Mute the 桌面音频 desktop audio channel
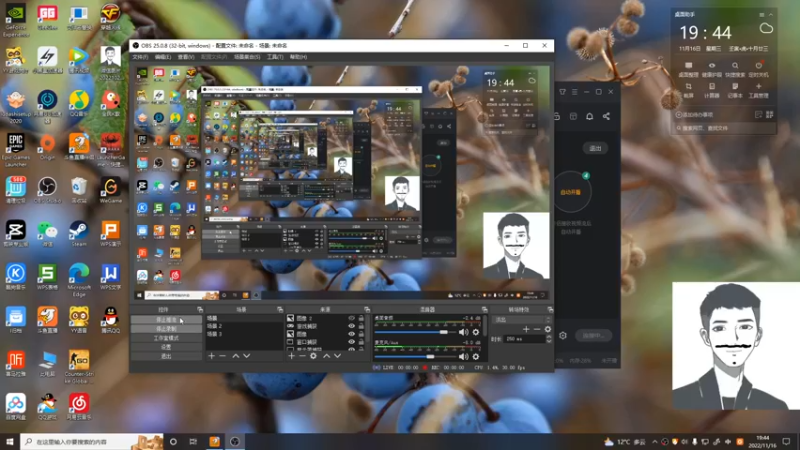The height and width of the screenshot is (450, 800). click(x=463, y=332)
